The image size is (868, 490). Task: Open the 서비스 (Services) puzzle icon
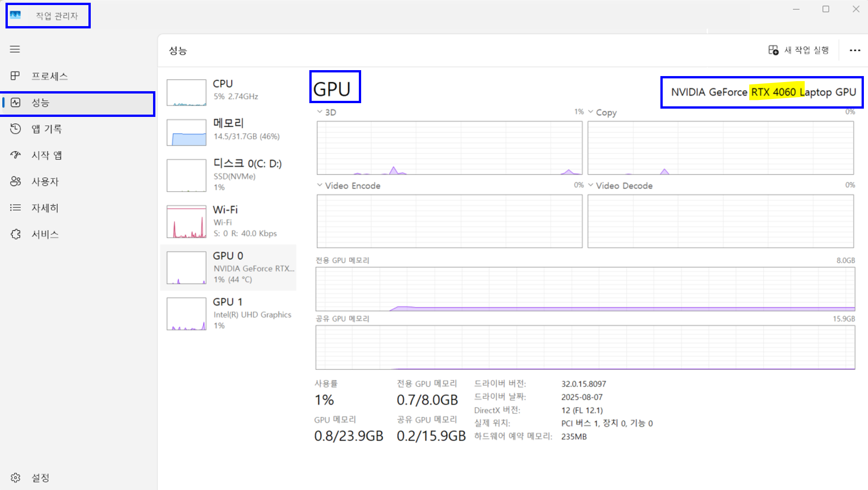click(16, 234)
